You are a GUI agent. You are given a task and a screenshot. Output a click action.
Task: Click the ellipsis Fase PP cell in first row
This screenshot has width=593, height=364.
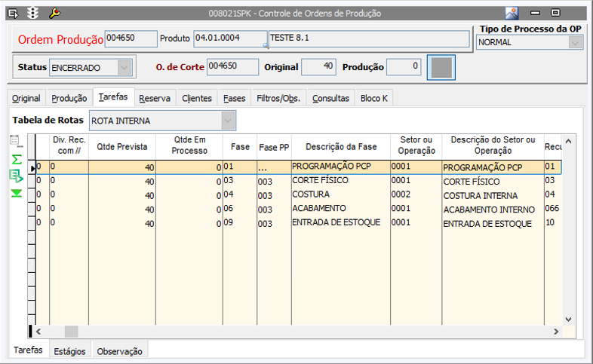tap(274, 167)
